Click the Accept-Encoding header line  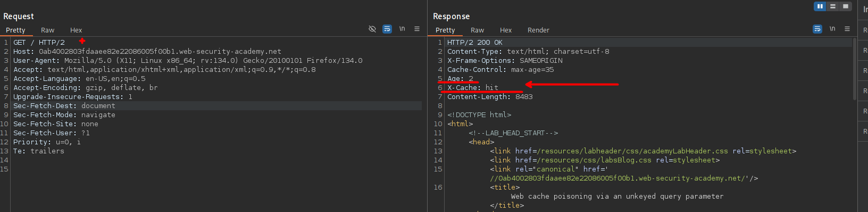[x=86, y=88]
